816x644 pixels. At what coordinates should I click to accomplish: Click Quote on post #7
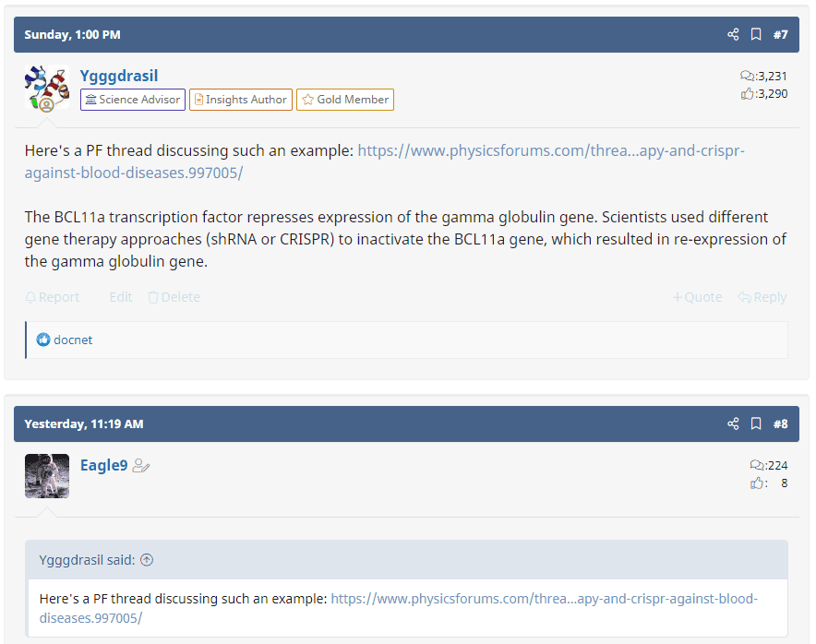(698, 297)
